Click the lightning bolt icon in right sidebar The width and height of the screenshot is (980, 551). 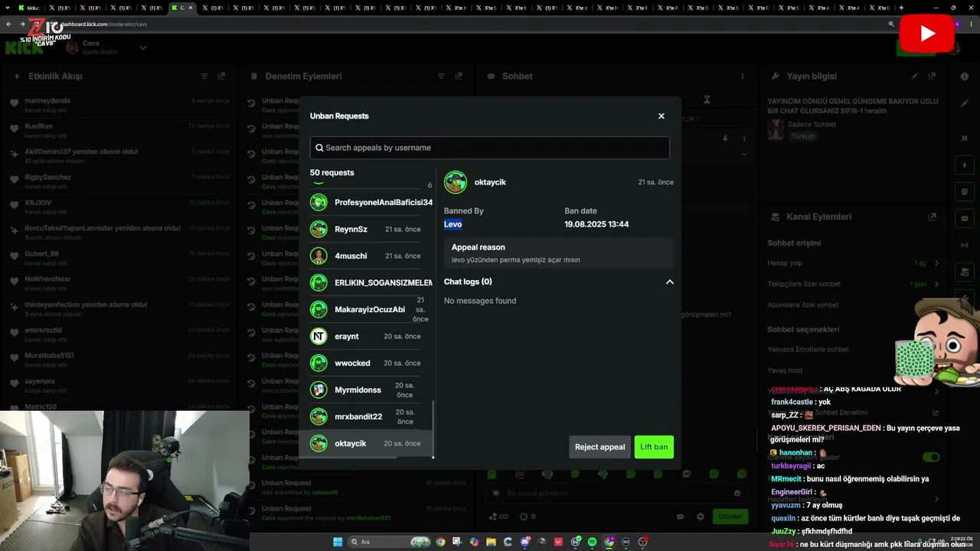coord(965,165)
